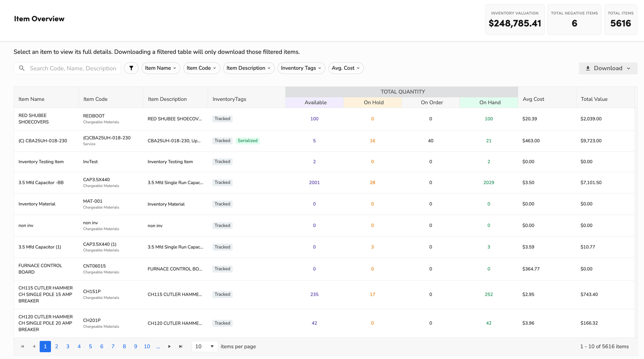Go to page 5

(90, 346)
